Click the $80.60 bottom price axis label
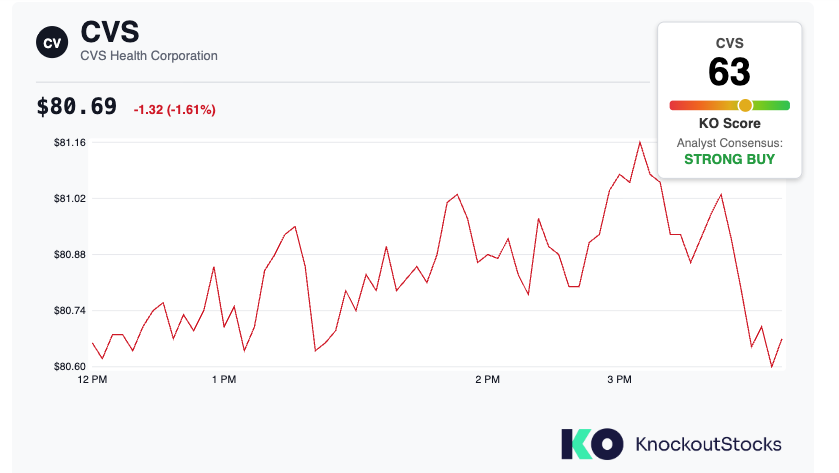The height and width of the screenshot is (473, 839). pyautogui.click(x=70, y=367)
